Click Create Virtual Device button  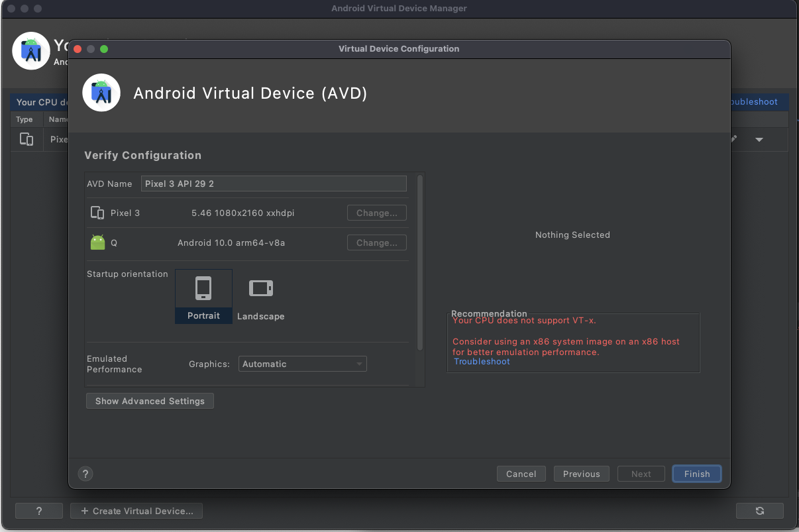pos(136,511)
